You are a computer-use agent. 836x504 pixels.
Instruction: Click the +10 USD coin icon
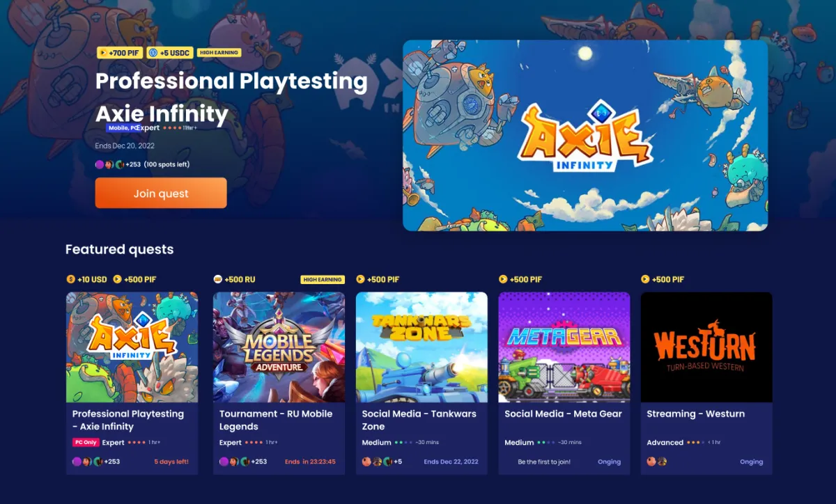coord(70,279)
